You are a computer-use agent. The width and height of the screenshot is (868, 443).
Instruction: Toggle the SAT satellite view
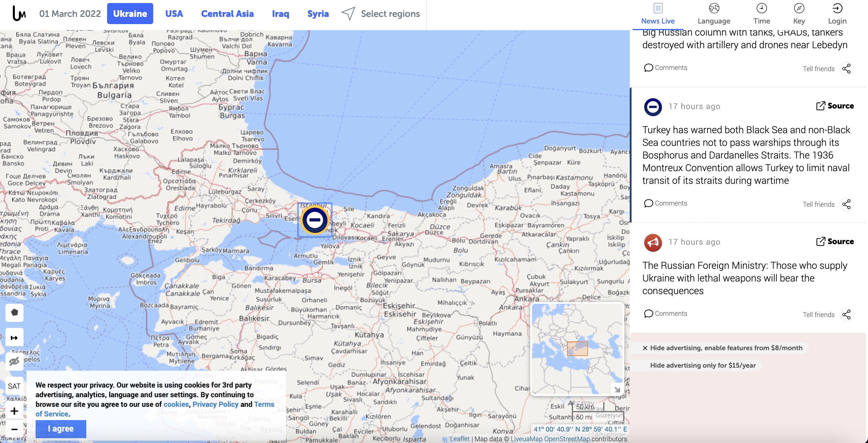point(14,386)
